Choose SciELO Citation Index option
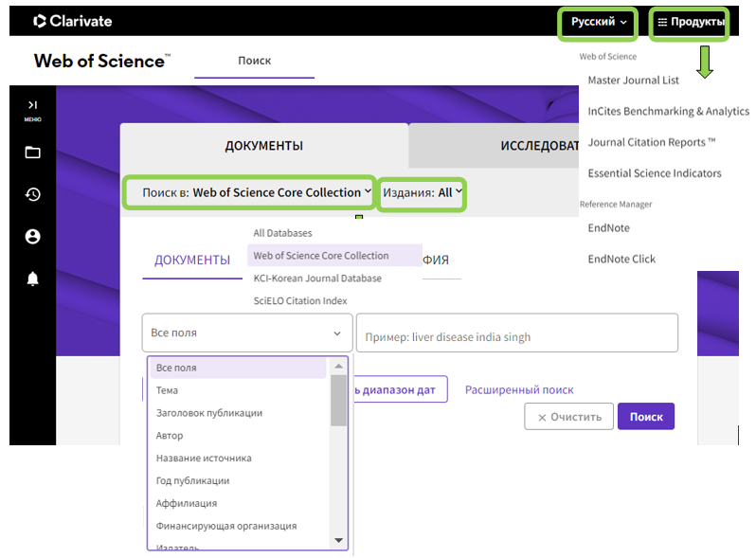Screen dimensions: 756x558 coord(300,301)
